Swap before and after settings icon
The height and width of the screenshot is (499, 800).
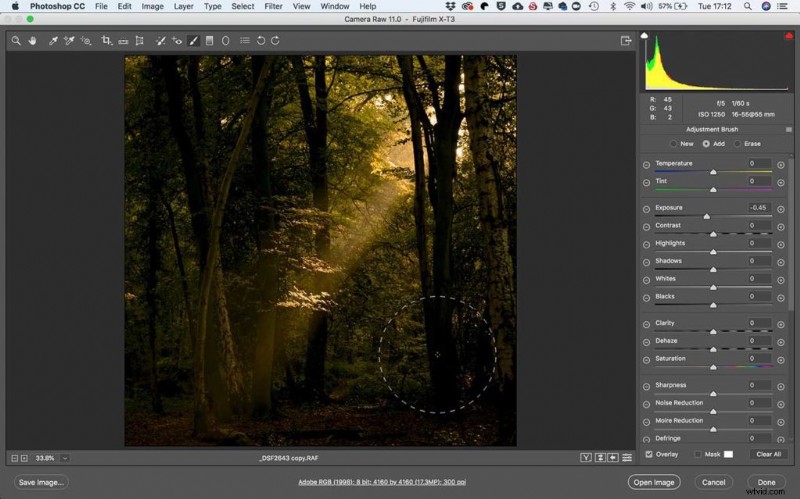(x=600, y=458)
